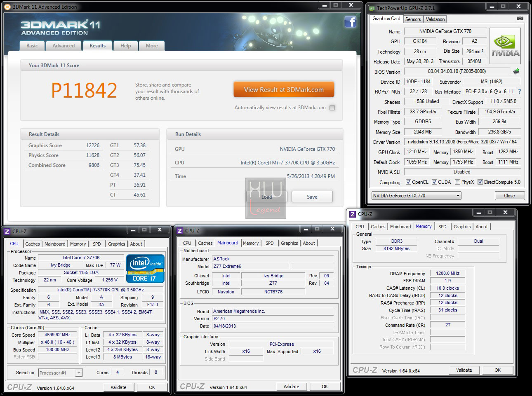Toggle the DirectCompute 5.0 checkbox
This screenshot has width=532, height=396.
pos(480,182)
